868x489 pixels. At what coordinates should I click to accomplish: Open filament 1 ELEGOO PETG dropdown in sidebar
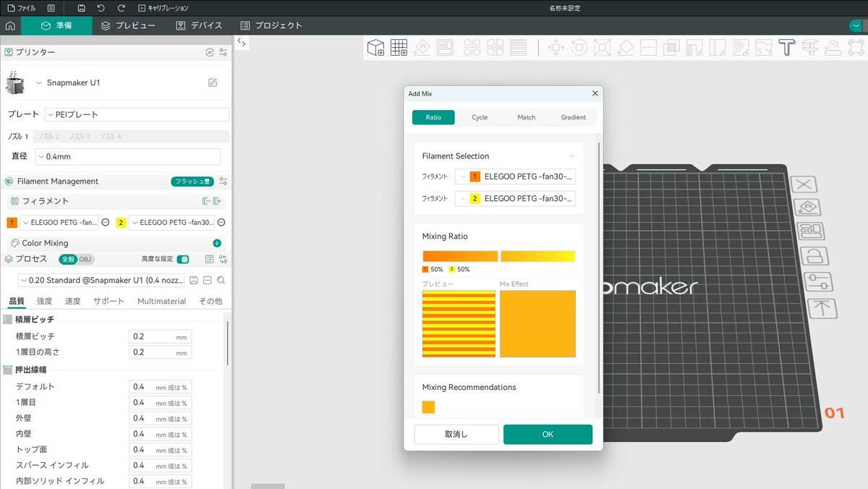tap(59, 222)
